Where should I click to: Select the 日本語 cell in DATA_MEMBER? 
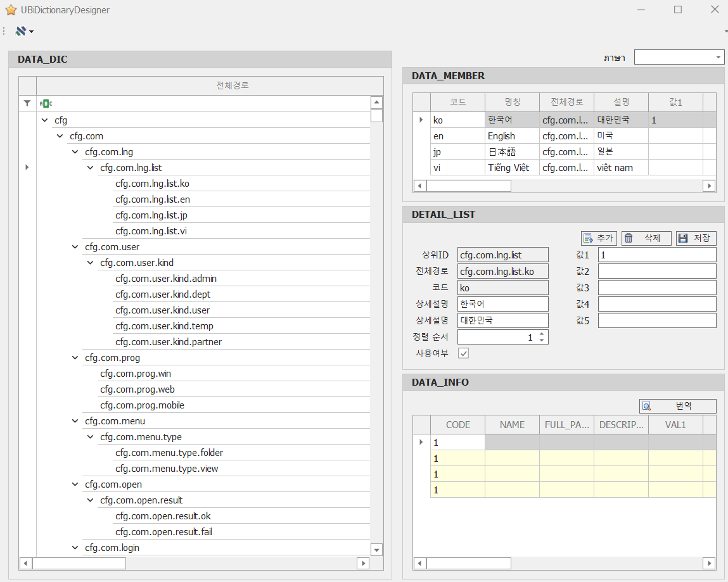(512, 152)
